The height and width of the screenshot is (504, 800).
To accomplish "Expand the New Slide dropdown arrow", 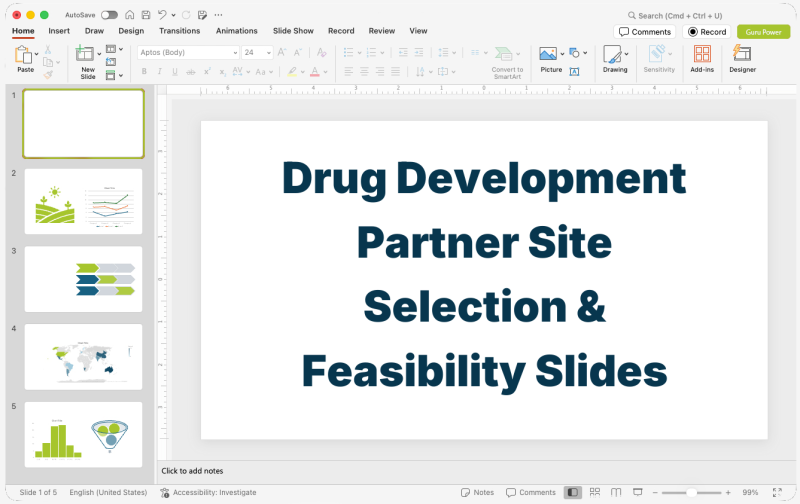I will click(99, 54).
